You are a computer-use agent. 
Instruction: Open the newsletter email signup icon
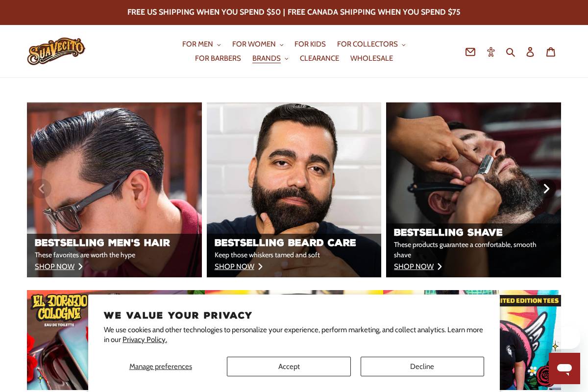pos(470,51)
